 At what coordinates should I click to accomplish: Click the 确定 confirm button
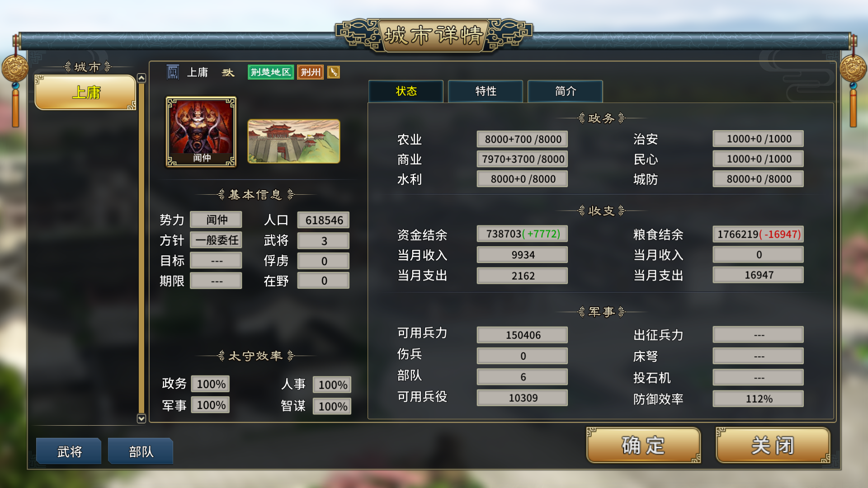point(643,446)
